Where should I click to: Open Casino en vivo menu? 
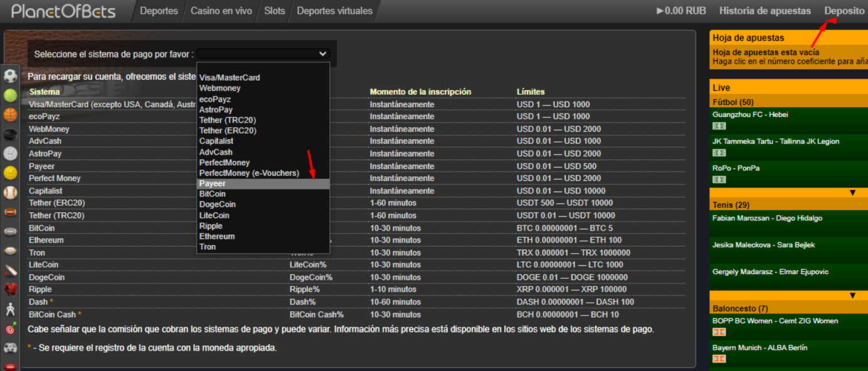click(x=221, y=11)
